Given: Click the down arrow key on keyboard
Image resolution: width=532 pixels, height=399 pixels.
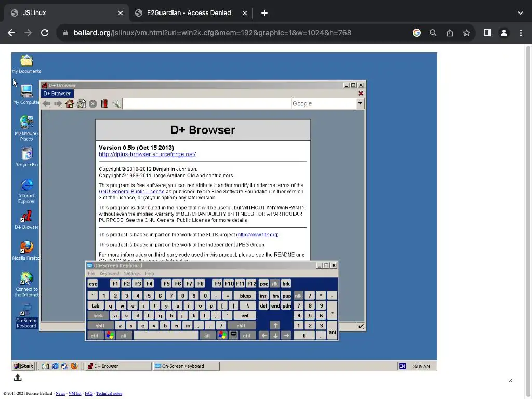Looking at the screenshot, I should coord(275,336).
